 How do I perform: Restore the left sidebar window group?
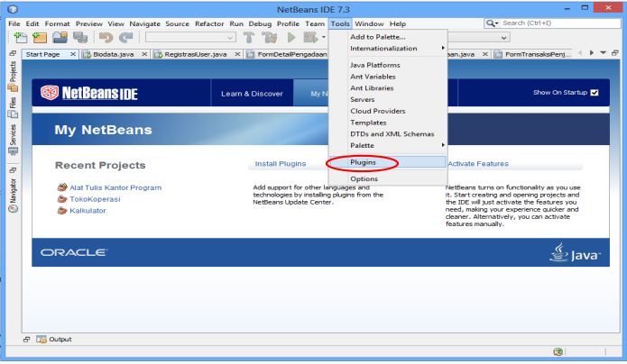(x=13, y=53)
